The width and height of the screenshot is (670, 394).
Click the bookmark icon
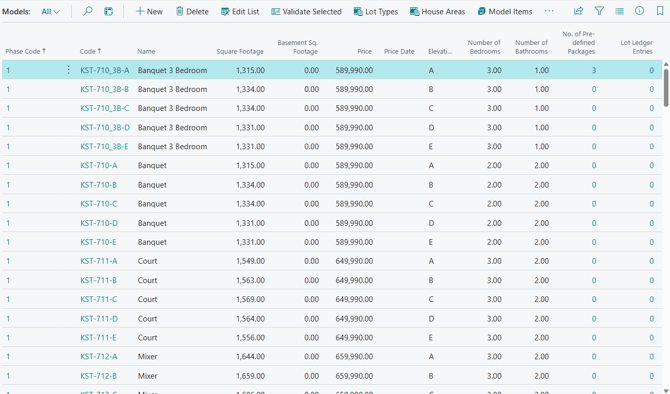660,11
